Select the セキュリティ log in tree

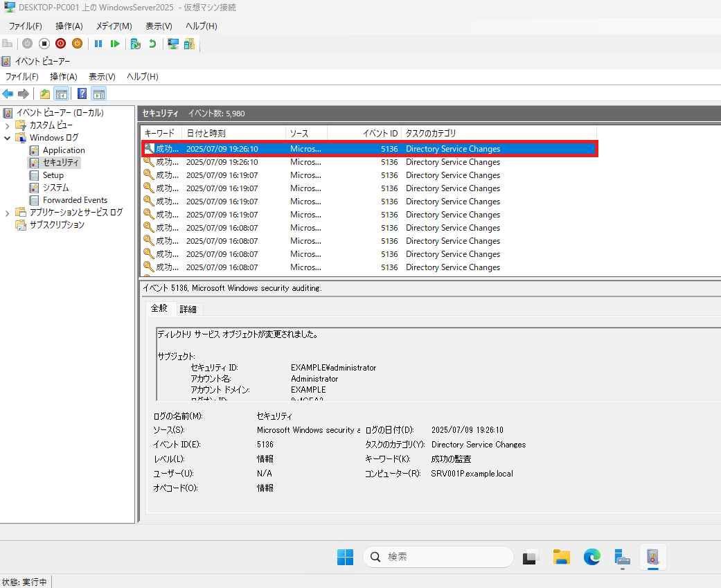[61, 163]
